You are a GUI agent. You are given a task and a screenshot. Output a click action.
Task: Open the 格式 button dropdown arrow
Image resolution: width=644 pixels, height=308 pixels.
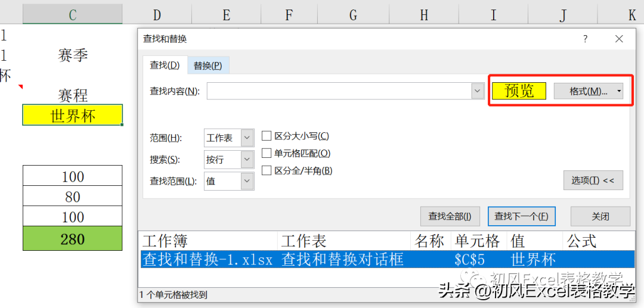(619, 91)
